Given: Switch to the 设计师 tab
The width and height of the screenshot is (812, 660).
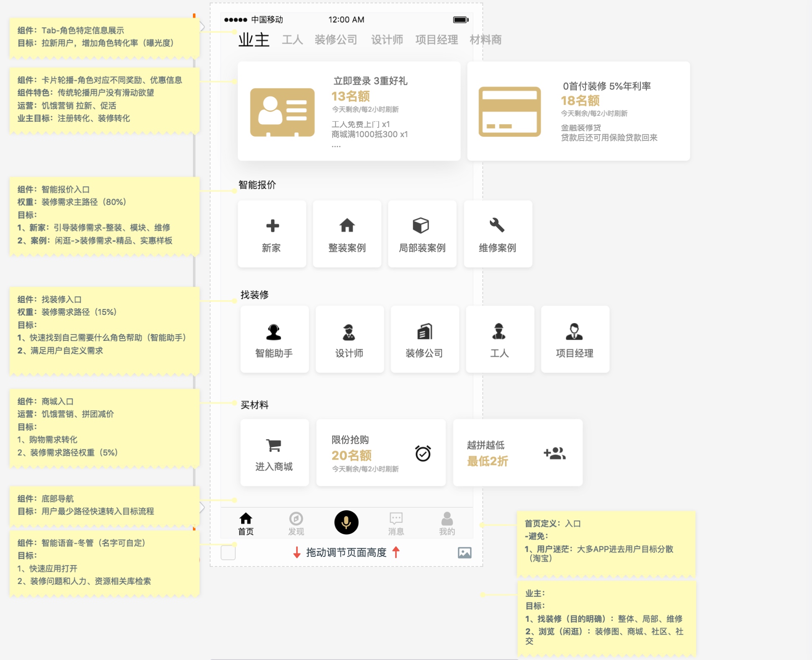Looking at the screenshot, I should (387, 40).
